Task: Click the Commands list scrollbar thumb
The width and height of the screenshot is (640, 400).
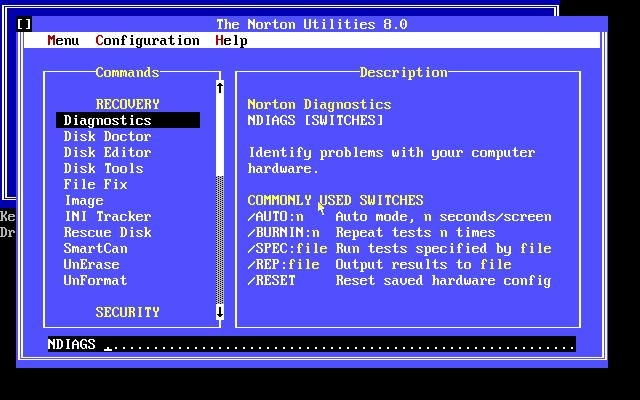Action: (220, 136)
